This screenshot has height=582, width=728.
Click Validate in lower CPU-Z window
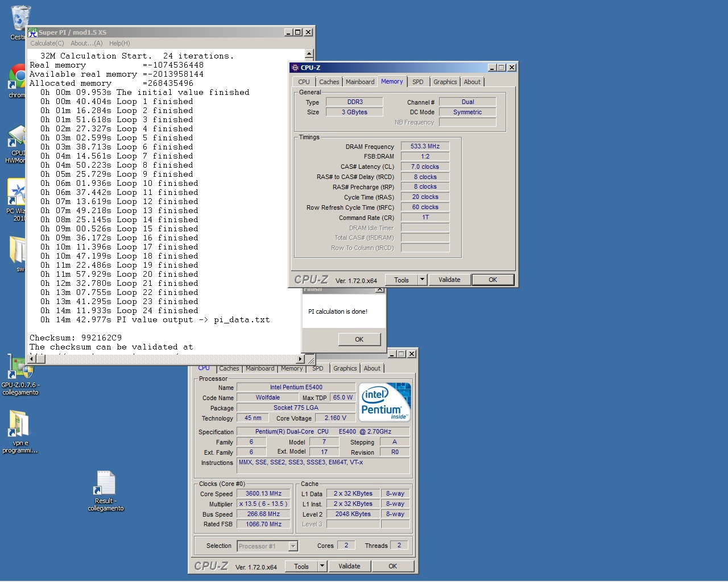click(349, 566)
